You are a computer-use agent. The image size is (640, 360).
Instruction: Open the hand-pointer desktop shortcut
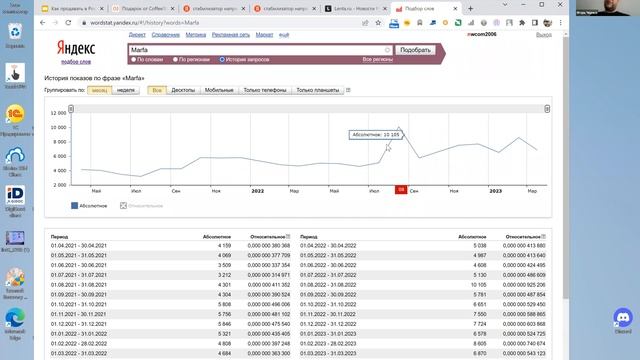click(x=15, y=76)
